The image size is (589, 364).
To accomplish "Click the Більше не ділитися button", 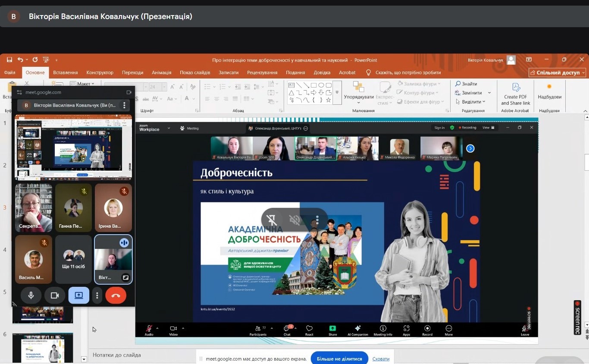I will click(x=339, y=358).
